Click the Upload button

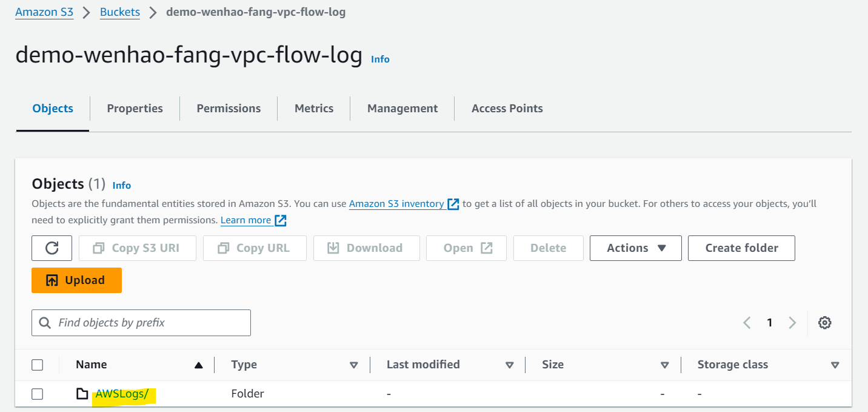[x=76, y=280]
